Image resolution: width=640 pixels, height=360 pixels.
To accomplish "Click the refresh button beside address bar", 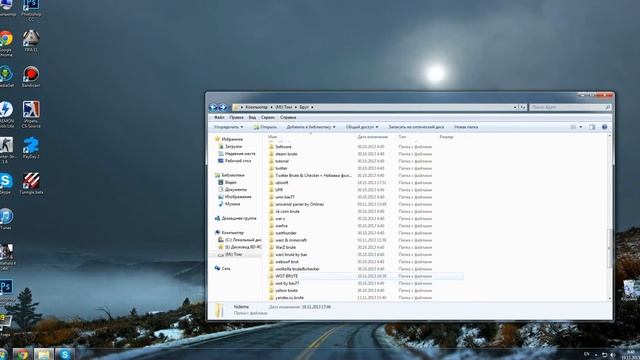I will 522,107.
